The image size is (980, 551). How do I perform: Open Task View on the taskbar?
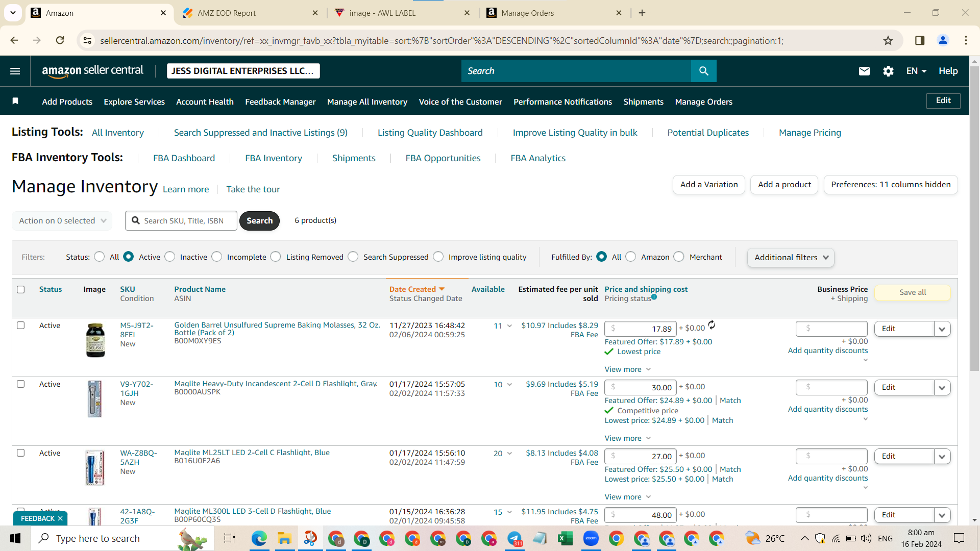point(230,538)
